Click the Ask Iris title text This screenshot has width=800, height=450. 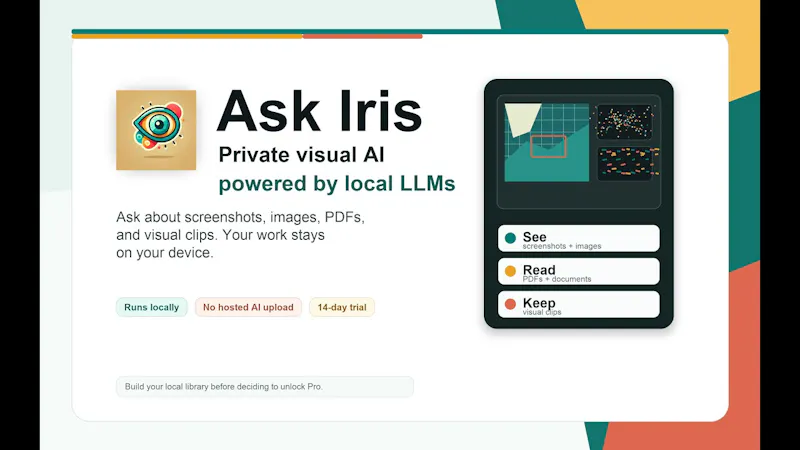[x=320, y=112]
